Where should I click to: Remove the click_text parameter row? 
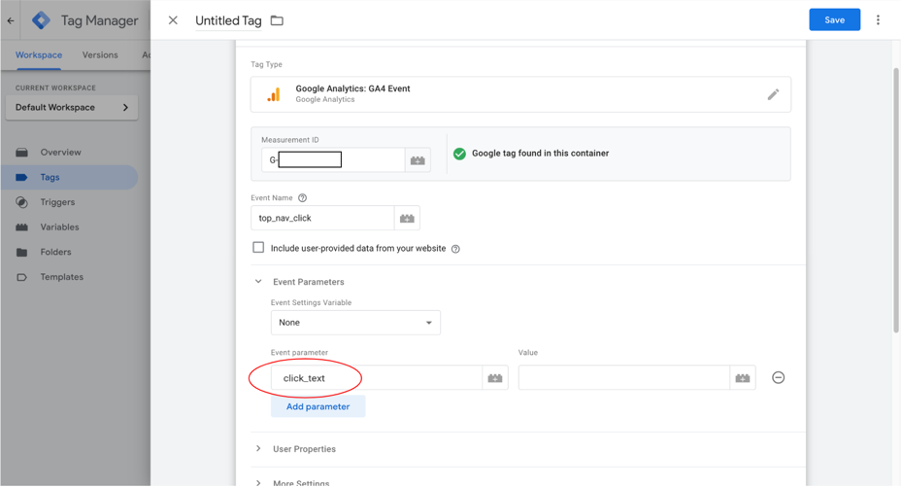pyautogui.click(x=778, y=378)
